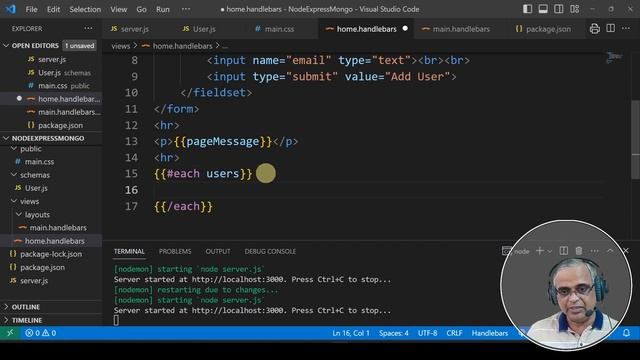Switch to the User.js editor tab
The width and height of the screenshot is (640, 360).
pyautogui.click(x=199, y=29)
